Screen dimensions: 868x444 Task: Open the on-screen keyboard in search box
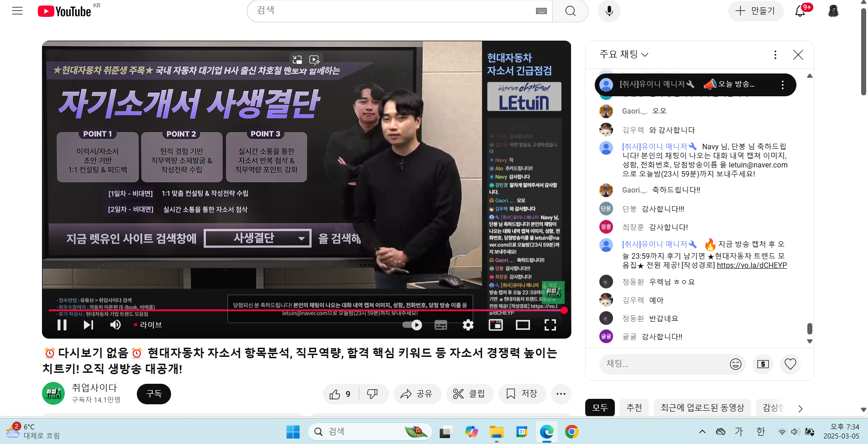(x=541, y=11)
